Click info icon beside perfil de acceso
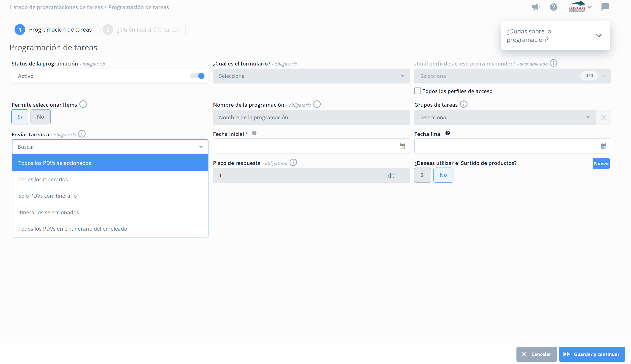The image size is (631, 364). (553, 63)
